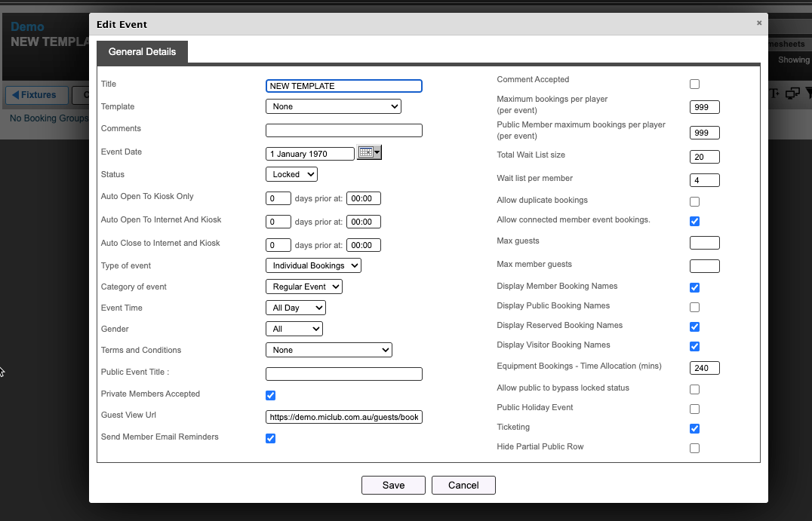Uncheck Private Members Accepted
This screenshot has height=521, width=812.
pyautogui.click(x=270, y=396)
